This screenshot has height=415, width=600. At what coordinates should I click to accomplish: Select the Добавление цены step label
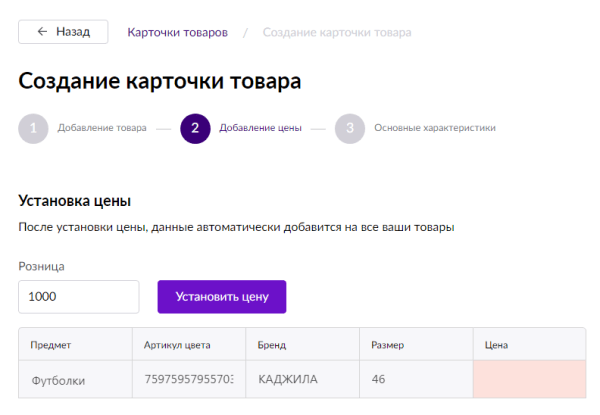[260, 128]
